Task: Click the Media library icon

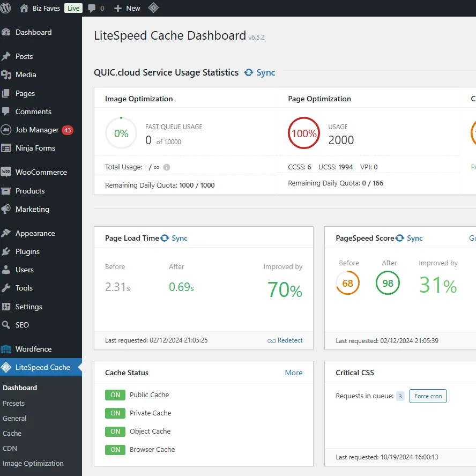Action: coord(6,75)
